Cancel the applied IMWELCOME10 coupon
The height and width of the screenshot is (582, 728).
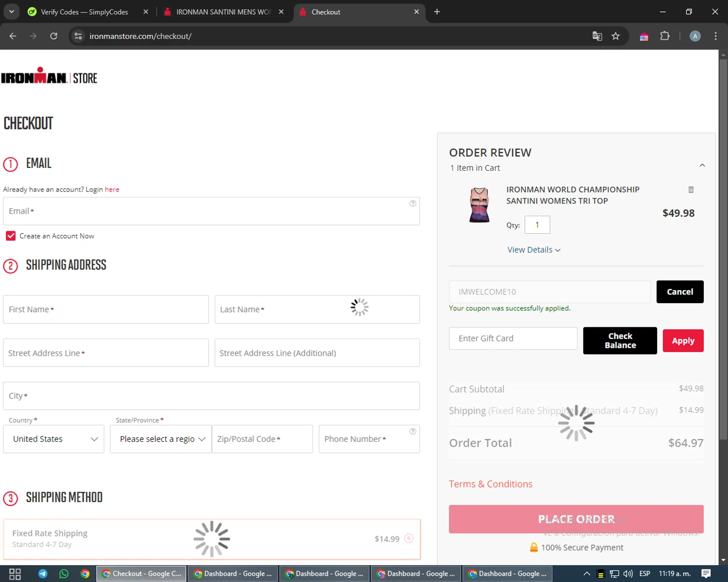(x=680, y=292)
